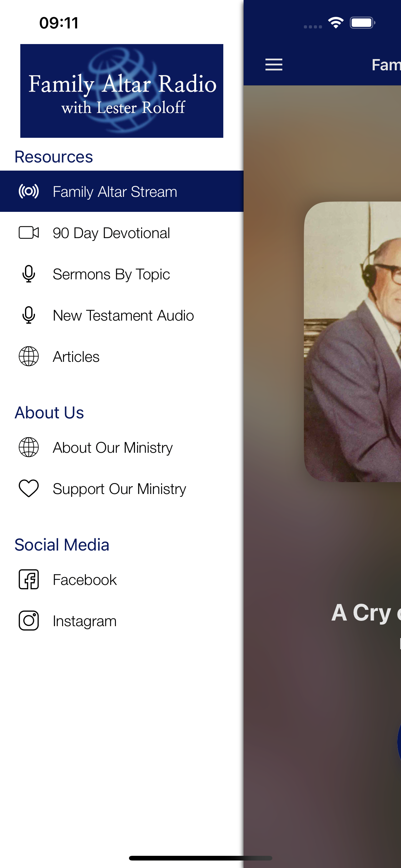Tap the Facebook logo icon
Screen dimensions: 401x868
click(x=29, y=579)
